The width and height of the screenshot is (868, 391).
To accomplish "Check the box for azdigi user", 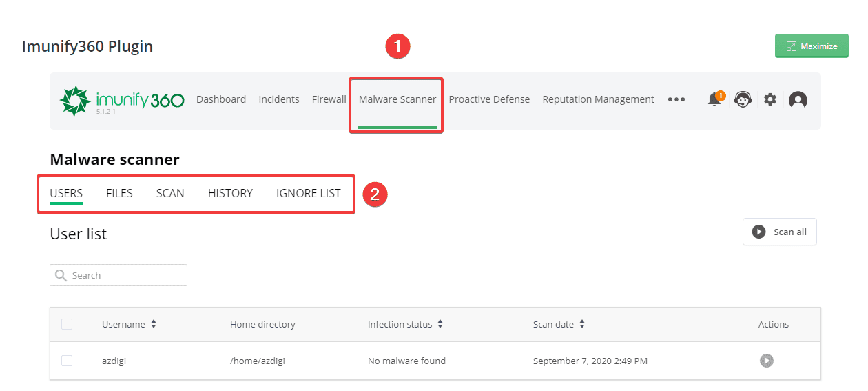I will tap(67, 361).
